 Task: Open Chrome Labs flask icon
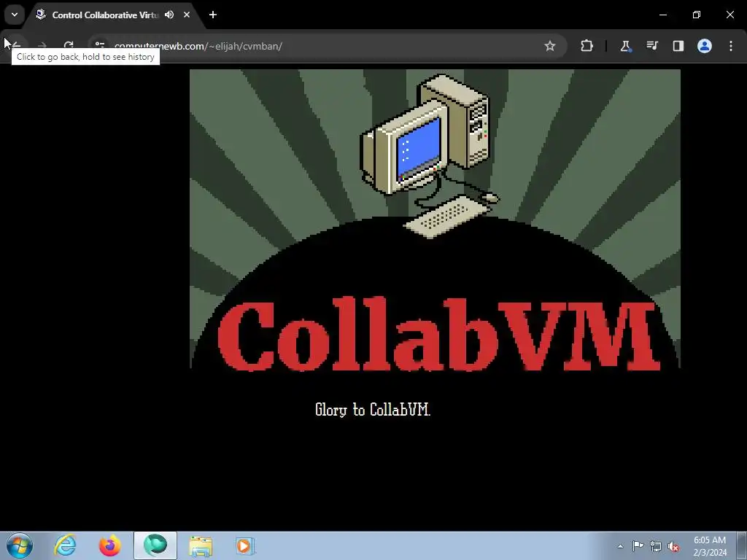(625, 46)
